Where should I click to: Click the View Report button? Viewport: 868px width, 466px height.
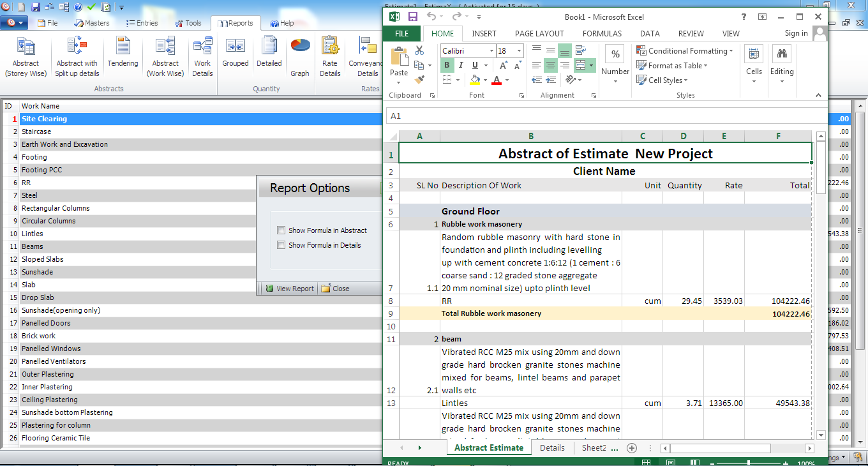tap(290, 289)
